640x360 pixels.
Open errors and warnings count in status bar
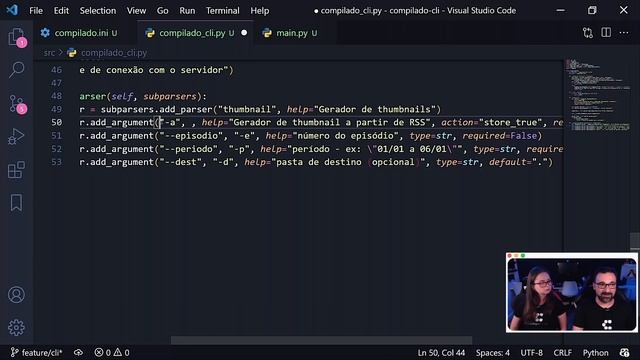pyautogui.click(x=112, y=352)
